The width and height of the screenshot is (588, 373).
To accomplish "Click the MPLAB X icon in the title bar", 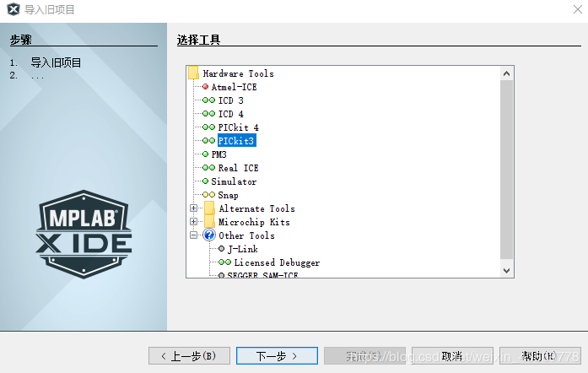I will pyautogui.click(x=13, y=9).
